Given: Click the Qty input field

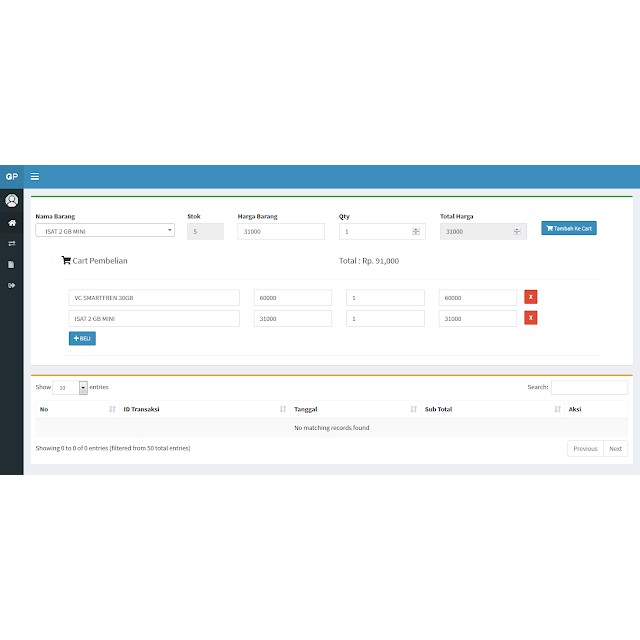Looking at the screenshot, I should point(382,231).
